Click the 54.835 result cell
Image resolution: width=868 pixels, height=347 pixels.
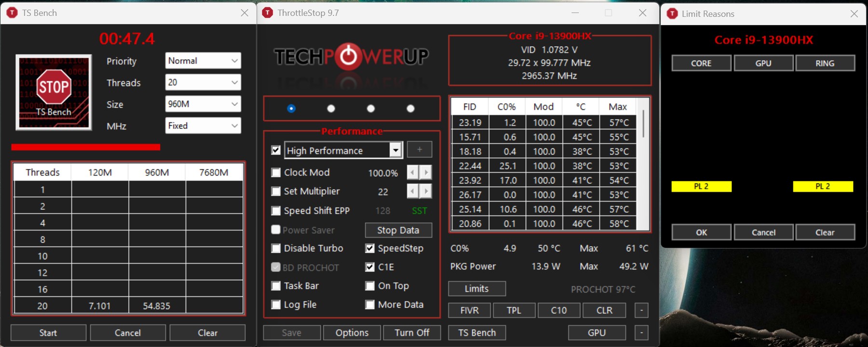(157, 306)
